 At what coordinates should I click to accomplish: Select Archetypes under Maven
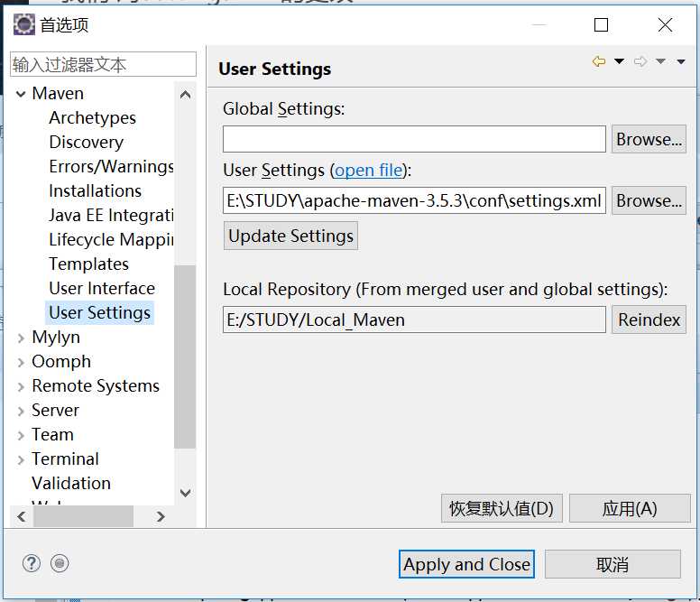pos(92,118)
